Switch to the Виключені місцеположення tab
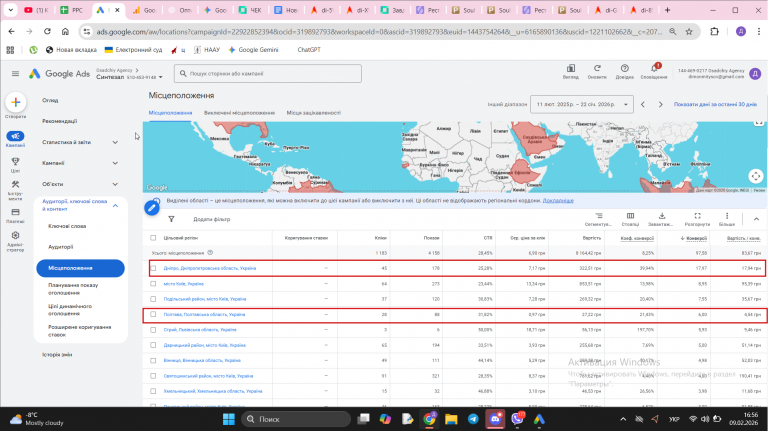 tap(240, 112)
